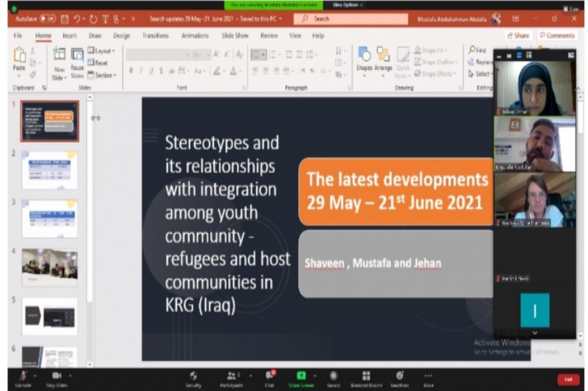Image resolution: width=588 pixels, height=391 pixels.
Task: Expand the Layout dropdown in Slides group
Action: coord(101,51)
